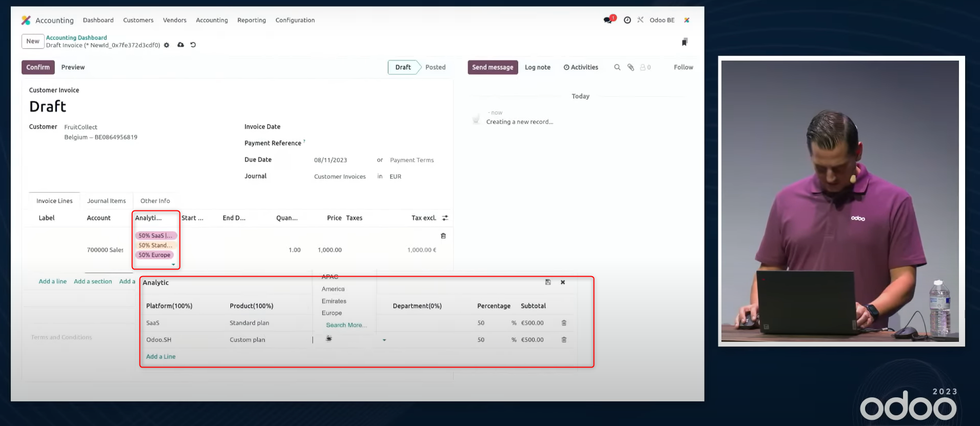Click the 50% SaaS analytic tag
The height and width of the screenshot is (426, 980).
tap(156, 236)
